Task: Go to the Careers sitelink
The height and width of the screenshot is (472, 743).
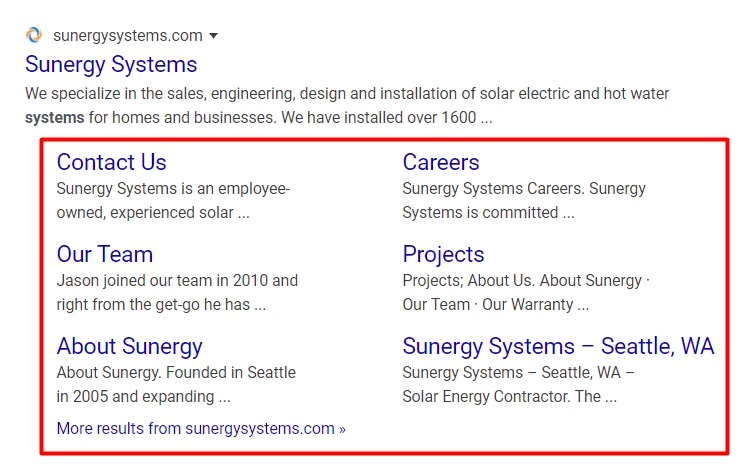Action: click(441, 162)
